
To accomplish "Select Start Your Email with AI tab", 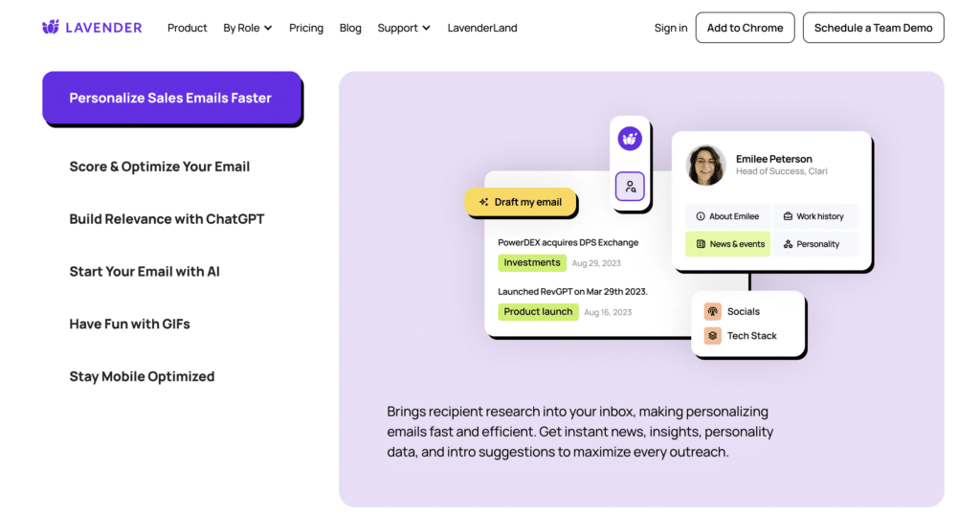I will (145, 272).
